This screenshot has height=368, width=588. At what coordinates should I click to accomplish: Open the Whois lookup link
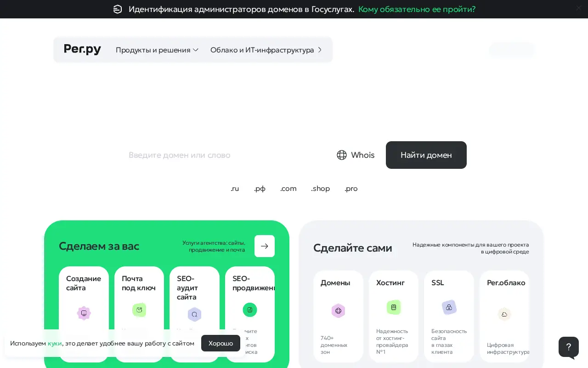click(356, 155)
